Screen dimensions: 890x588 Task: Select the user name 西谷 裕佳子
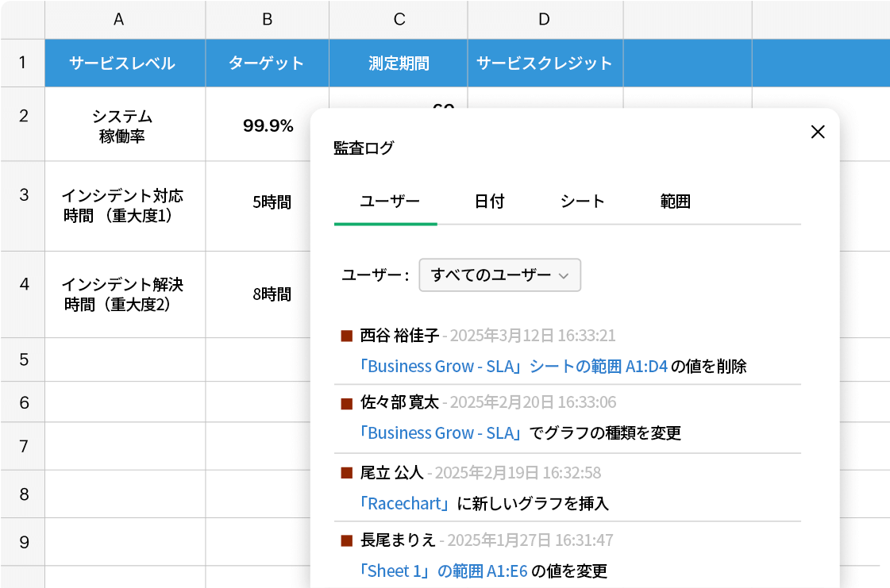pyautogui.click(x=399, y=336)
